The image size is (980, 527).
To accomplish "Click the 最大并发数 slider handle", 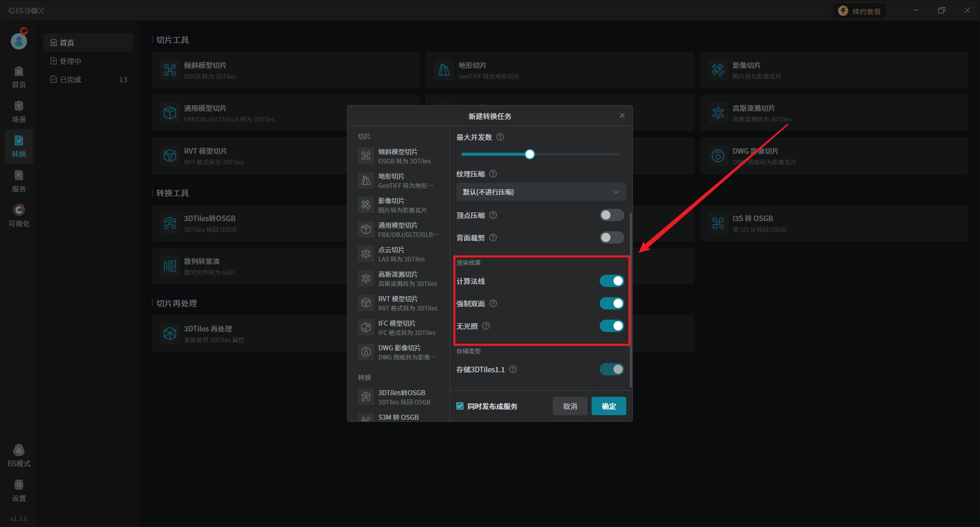I will tap(530, 154).
